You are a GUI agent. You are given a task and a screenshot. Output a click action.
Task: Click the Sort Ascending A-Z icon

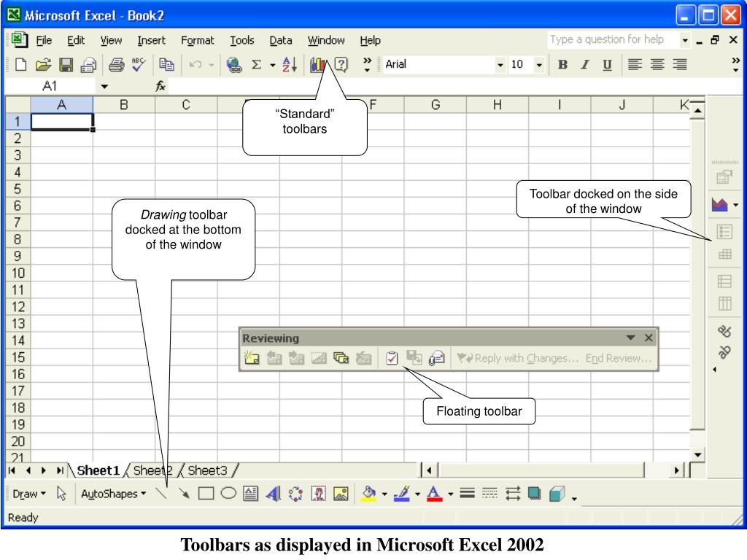coord(290,64)
